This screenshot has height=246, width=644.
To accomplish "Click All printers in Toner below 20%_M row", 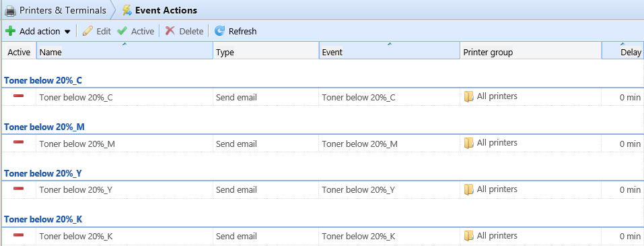I will [x=497, y=143].
